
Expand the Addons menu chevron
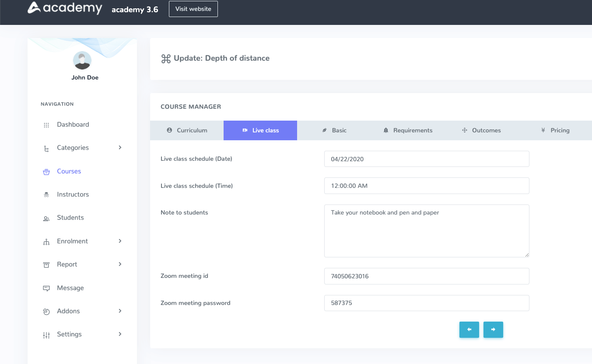point(120,311)
